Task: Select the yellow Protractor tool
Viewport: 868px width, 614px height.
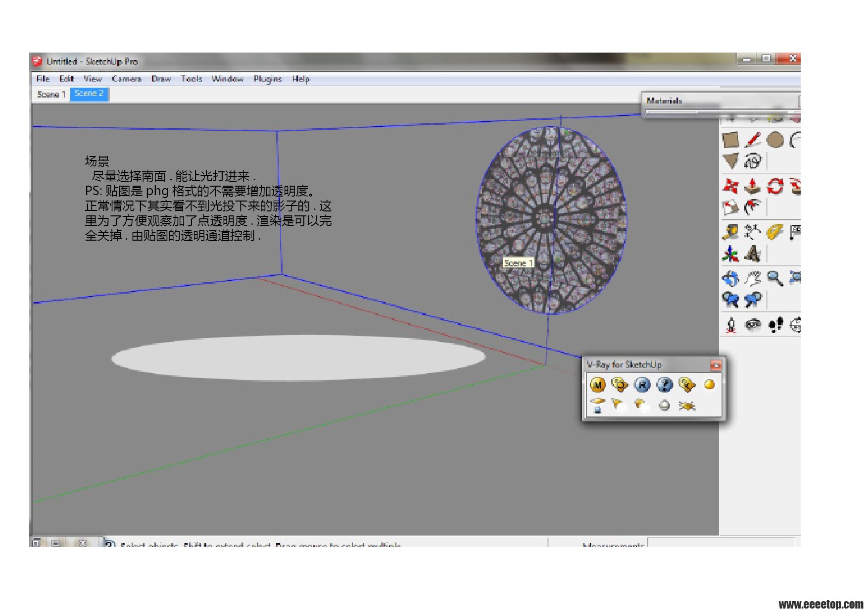Action: (775, 232)
